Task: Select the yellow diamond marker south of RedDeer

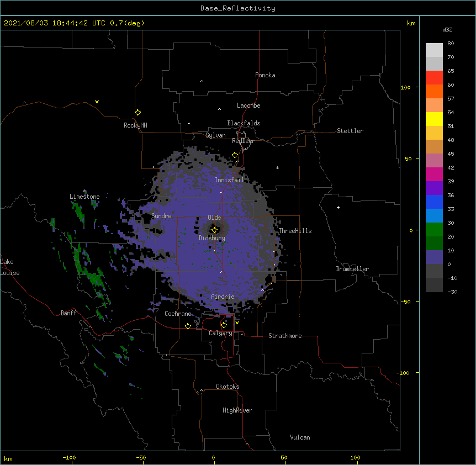Action: 235,155
